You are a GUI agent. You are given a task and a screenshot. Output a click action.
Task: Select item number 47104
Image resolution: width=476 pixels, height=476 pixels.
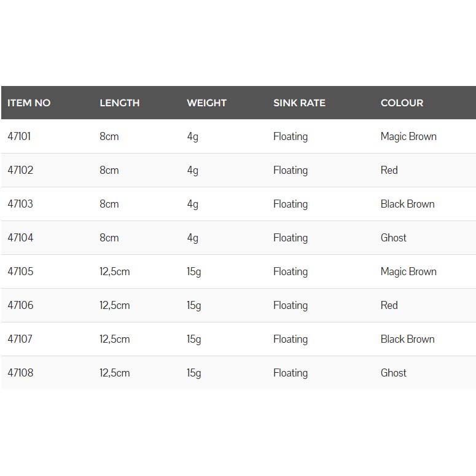pos(20,238)
